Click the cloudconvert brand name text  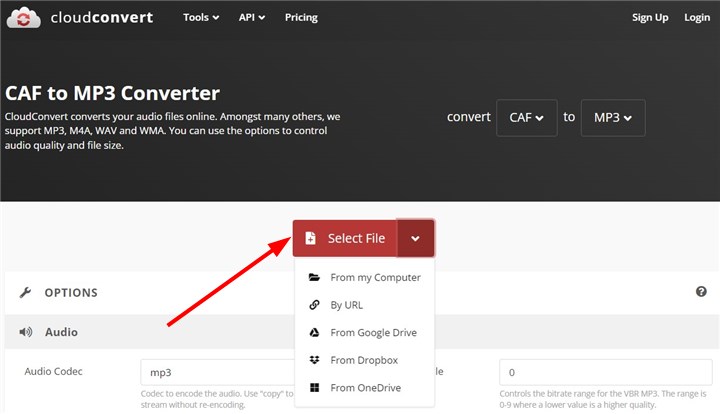[x=102, y=17]
